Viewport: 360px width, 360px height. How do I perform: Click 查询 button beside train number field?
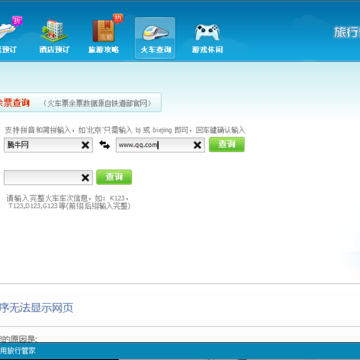(x=114, y=177)
